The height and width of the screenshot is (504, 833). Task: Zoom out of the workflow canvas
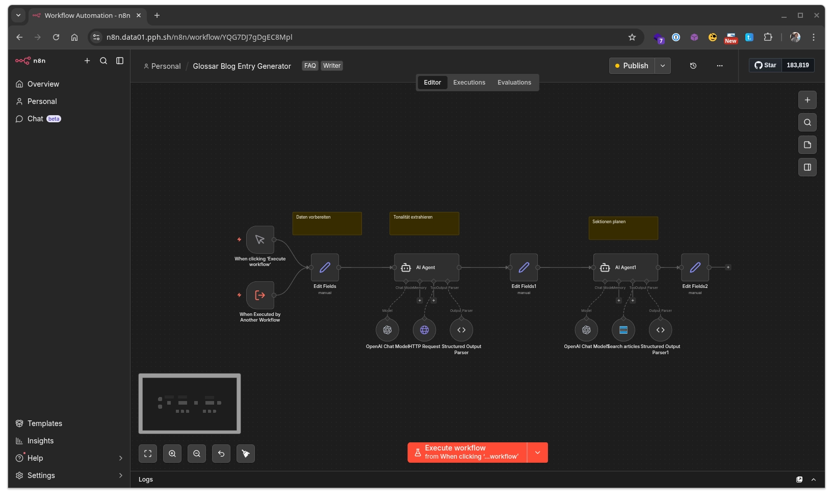click(197, 454)
